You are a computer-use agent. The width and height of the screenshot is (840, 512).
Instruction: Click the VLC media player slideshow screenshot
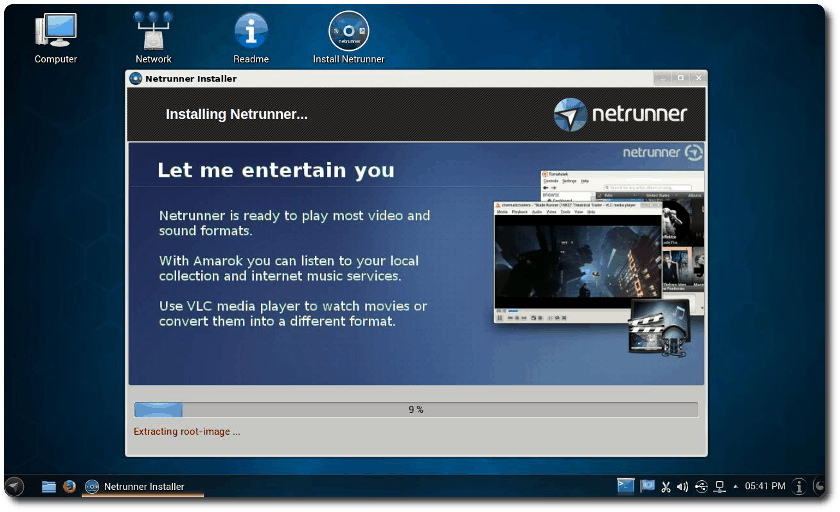click(578, 262)
